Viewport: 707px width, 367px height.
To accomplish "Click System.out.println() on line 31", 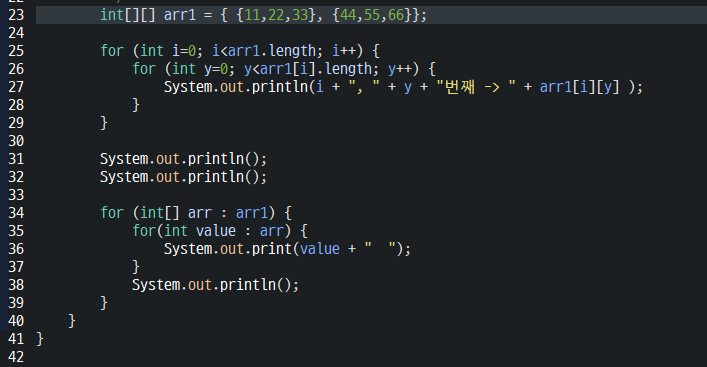I will click(x=184, y=159).
